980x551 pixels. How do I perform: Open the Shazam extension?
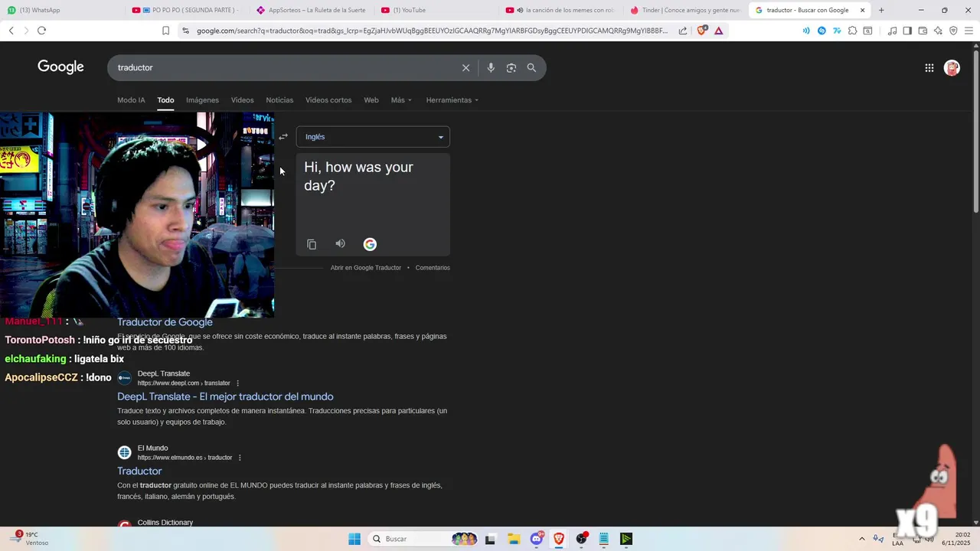(x=822, y=31)
